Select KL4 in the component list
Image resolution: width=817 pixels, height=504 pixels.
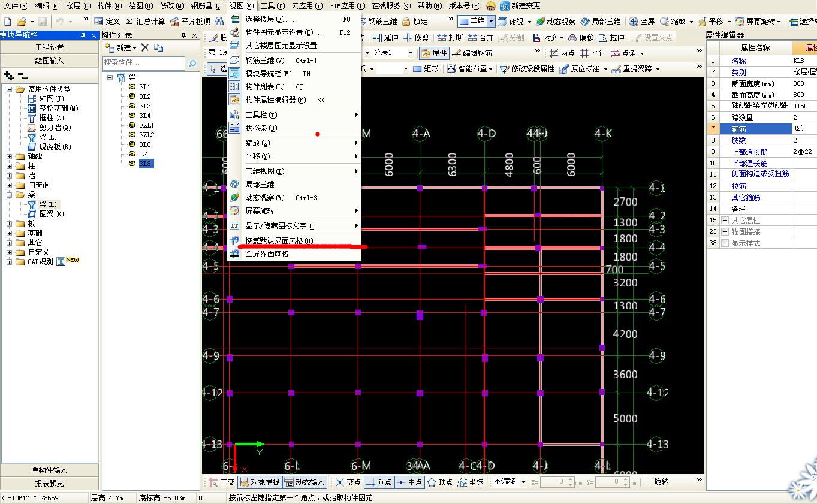(146, 116)
